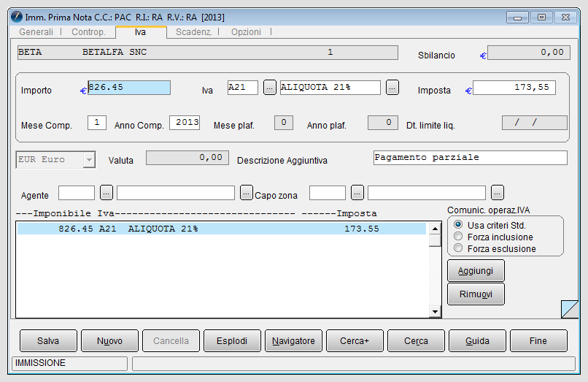The height and width of the screenshot is (382, 588).
Task: Click Aggiungi to add the Iva row
Action: pyautogui.click(x=476, y=271)
